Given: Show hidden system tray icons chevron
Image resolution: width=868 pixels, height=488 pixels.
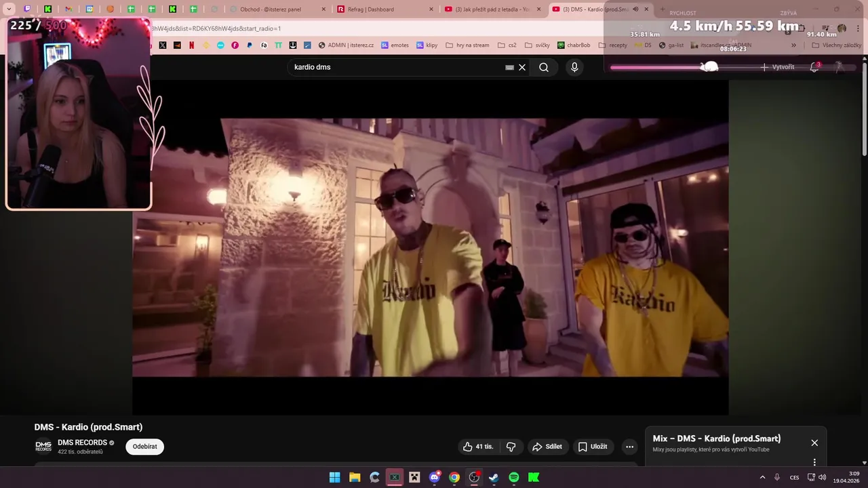Looking at the screenshot, I should tap(762, 477).
